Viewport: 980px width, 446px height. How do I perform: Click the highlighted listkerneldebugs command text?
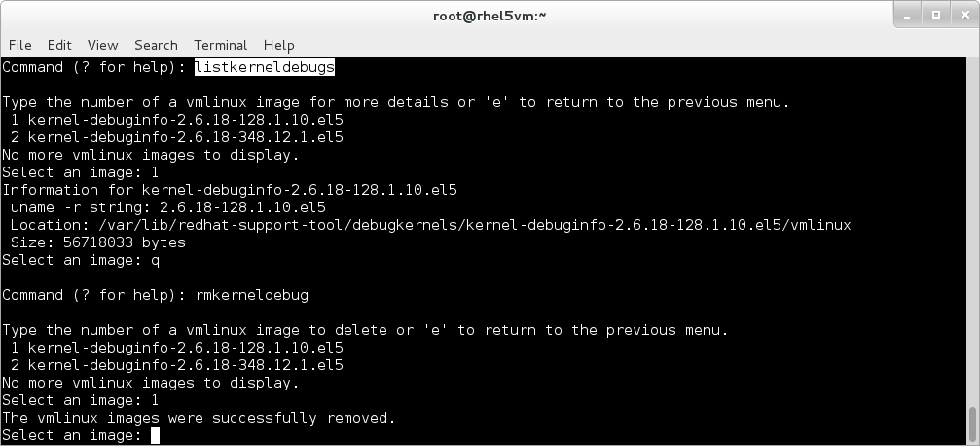(265, 67)
